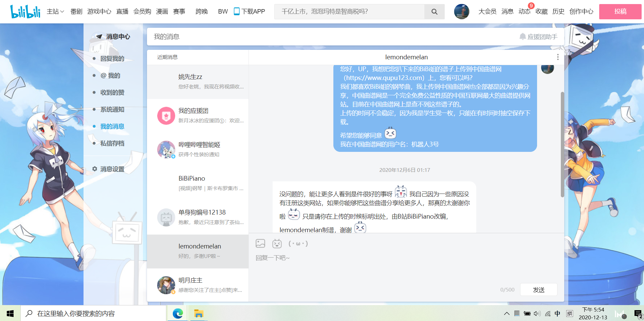Focus the Windows taskbar search box
This screenshot has width=644, height=321.
point(93,314)
